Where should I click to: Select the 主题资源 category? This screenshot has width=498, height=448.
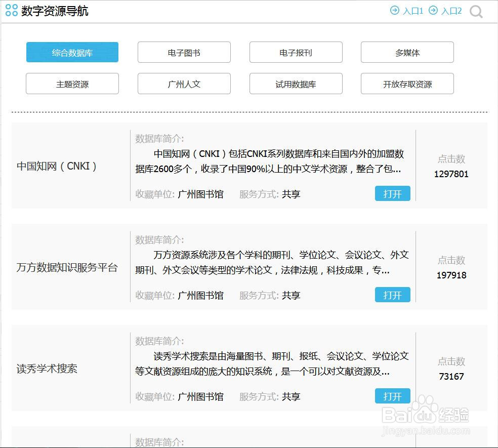72,84
